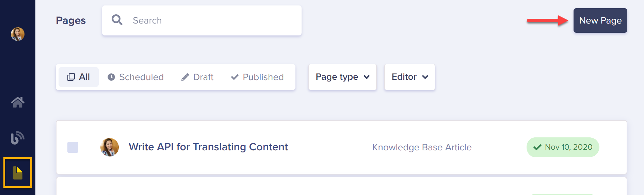
Task: Click the clock icon beside Scheduled
Action: [x=111, y=77]
